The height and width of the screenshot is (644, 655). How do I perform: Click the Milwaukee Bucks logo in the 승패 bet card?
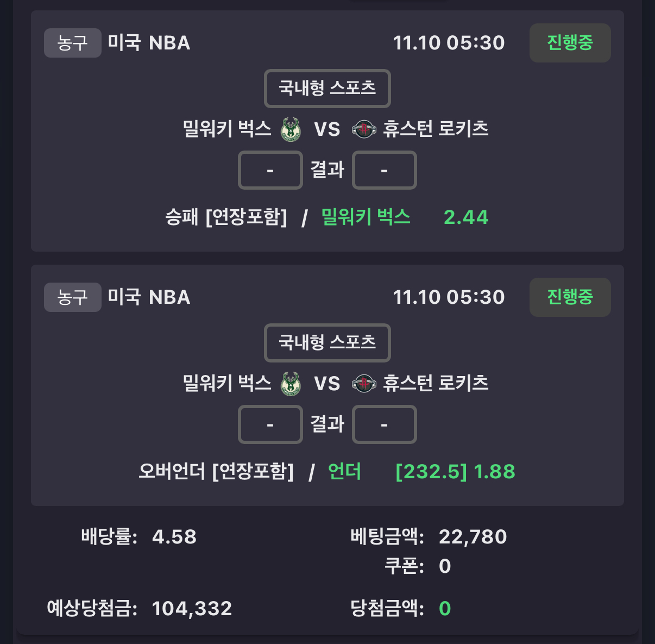(291, 129)
